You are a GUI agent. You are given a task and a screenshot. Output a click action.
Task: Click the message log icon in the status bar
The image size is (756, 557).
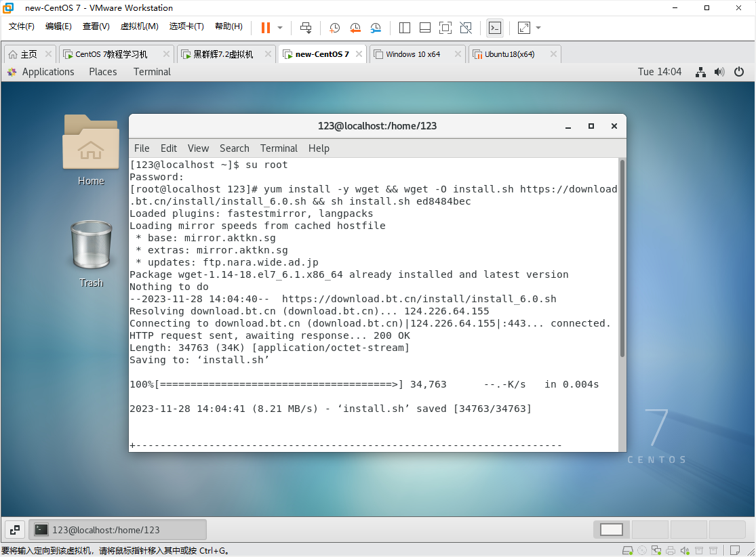click(x=735, y=550)
